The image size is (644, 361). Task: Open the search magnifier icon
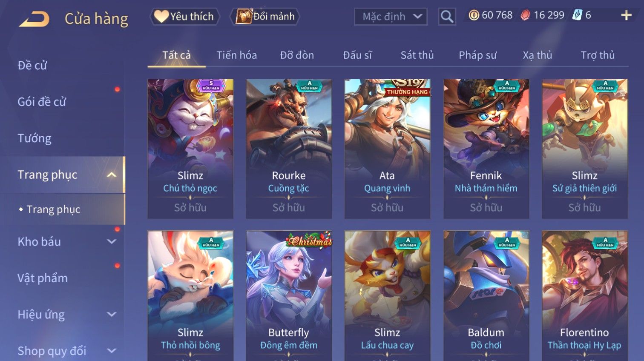pyautogui.click(x=447, y=17)
